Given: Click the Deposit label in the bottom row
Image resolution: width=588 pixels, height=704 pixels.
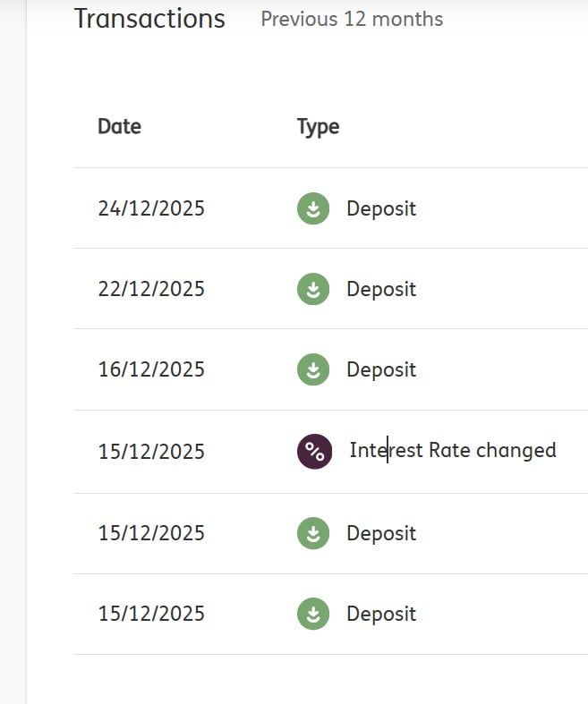Looking at the screenshot, I should pyautogui.click(x=381, y=614).
